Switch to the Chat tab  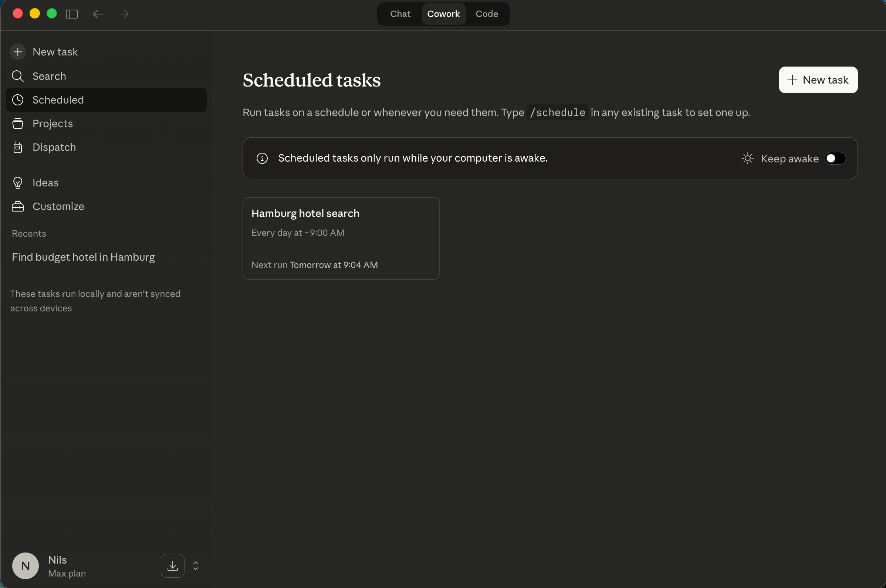pos(400,14)
